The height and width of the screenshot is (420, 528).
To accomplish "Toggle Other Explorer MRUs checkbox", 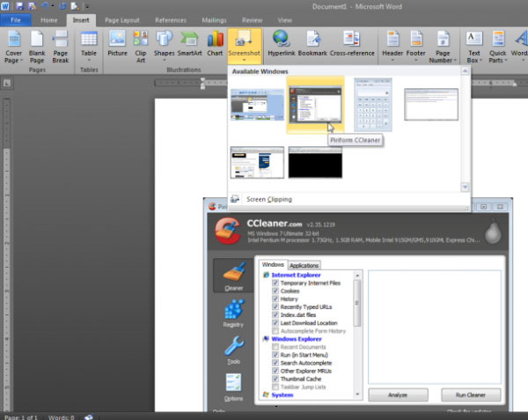I will click(275, 371).
